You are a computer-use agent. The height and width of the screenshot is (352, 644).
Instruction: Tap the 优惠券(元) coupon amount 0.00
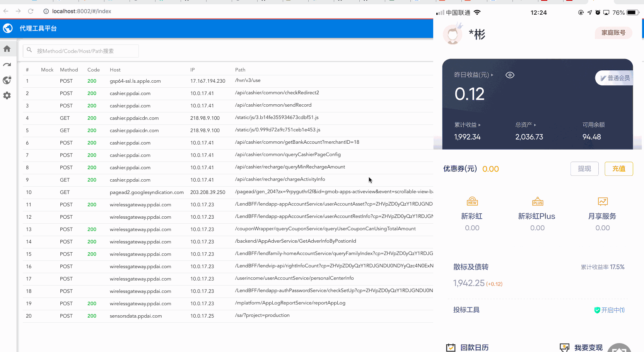(490, 169)
